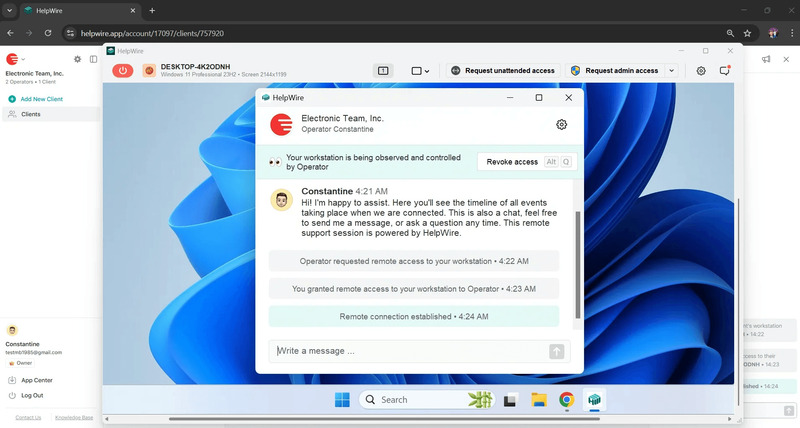Image resolution: width=800 pixels, height=428 pixels.
Task: Click the Remote connection established event
Action: coord(414,316)
